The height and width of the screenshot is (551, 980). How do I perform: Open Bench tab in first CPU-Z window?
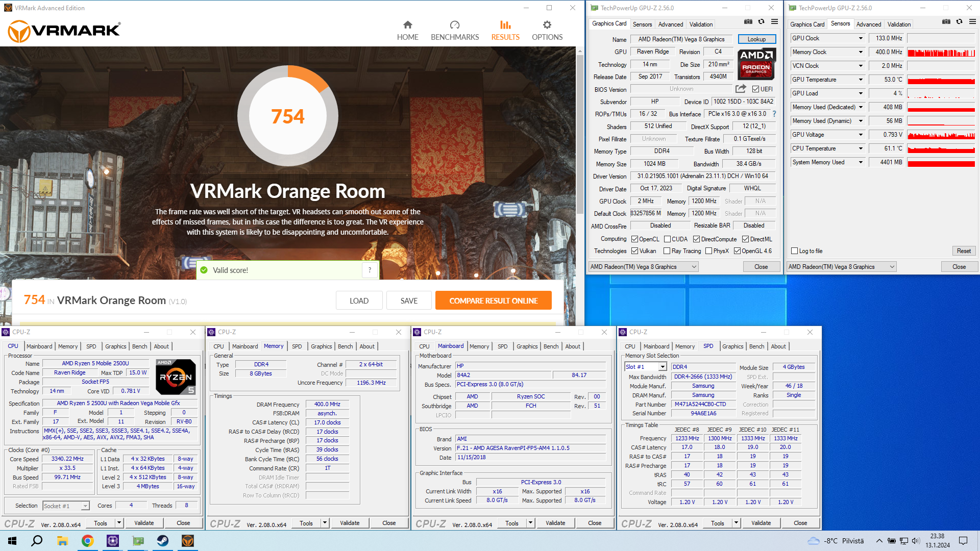pos(139,346)
